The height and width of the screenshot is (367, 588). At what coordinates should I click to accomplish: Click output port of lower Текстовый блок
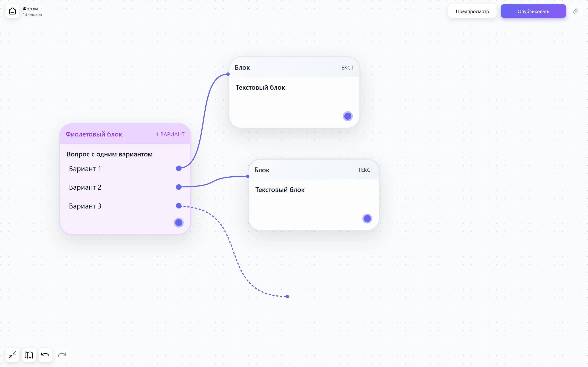(x=367, y=219)
